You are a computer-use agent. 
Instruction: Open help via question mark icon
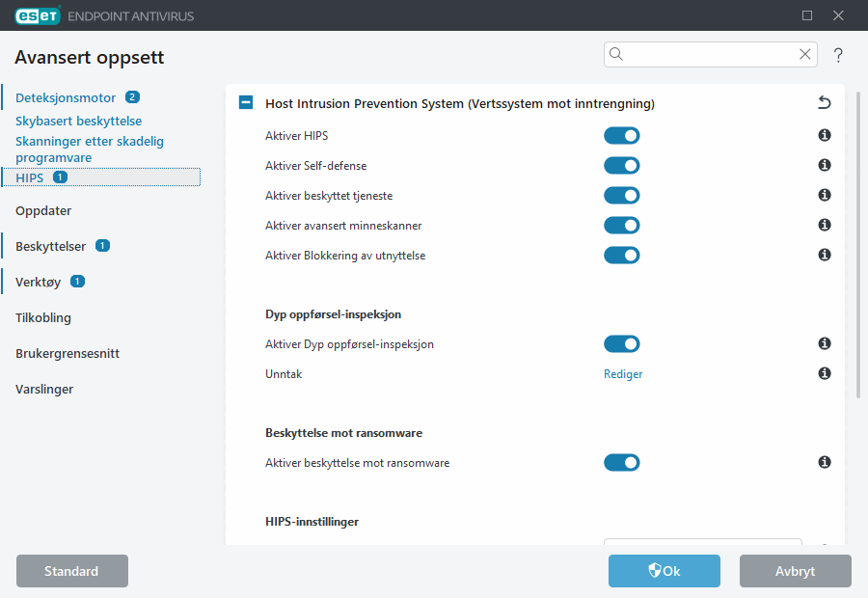click(x=838, y=55)
